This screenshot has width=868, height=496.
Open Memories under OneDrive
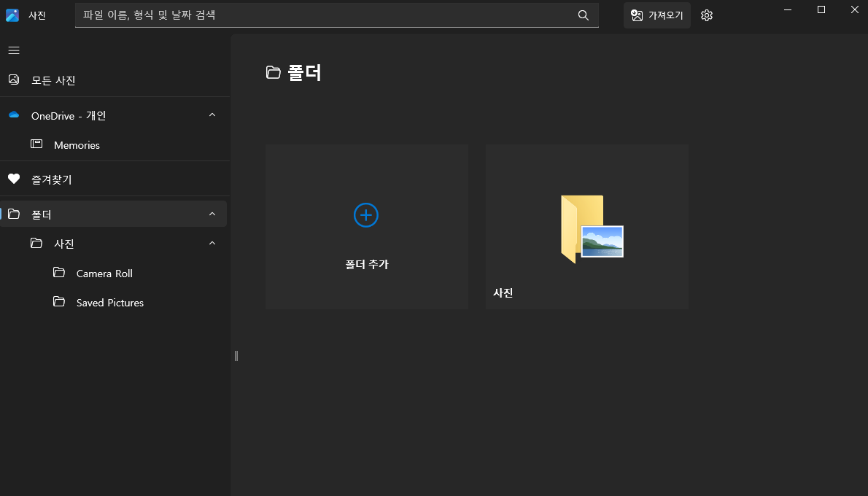115,145
